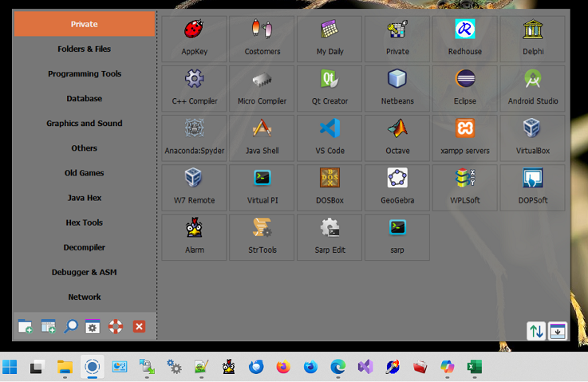
Task: Open the Java Hex category
Action: (85, 198)
